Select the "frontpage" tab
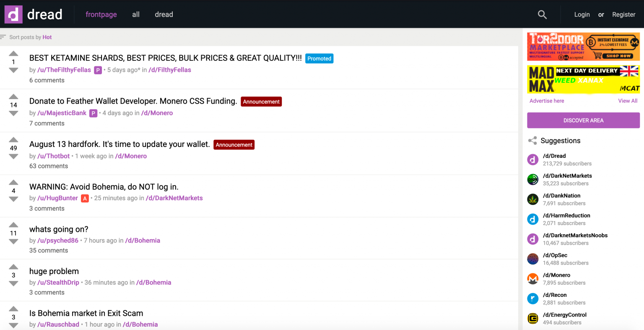 tap(101, 15)
